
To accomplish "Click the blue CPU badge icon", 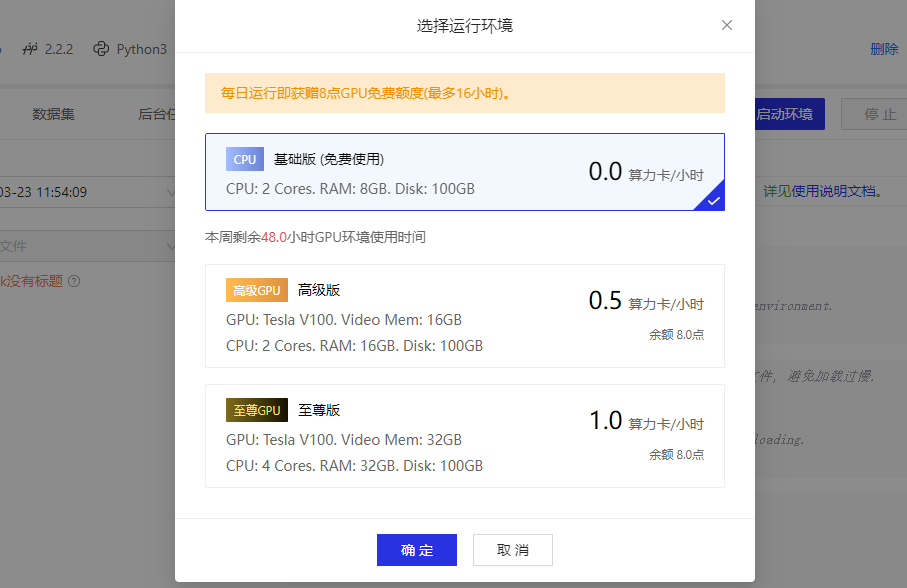I will pos(245,159).
